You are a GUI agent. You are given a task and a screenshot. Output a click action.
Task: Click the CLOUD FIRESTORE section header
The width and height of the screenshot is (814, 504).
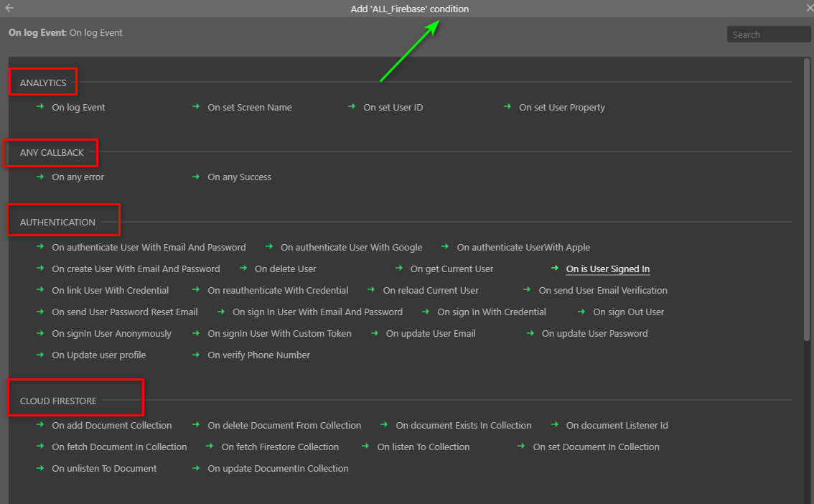pyautogui.click(x=58, y=401)
